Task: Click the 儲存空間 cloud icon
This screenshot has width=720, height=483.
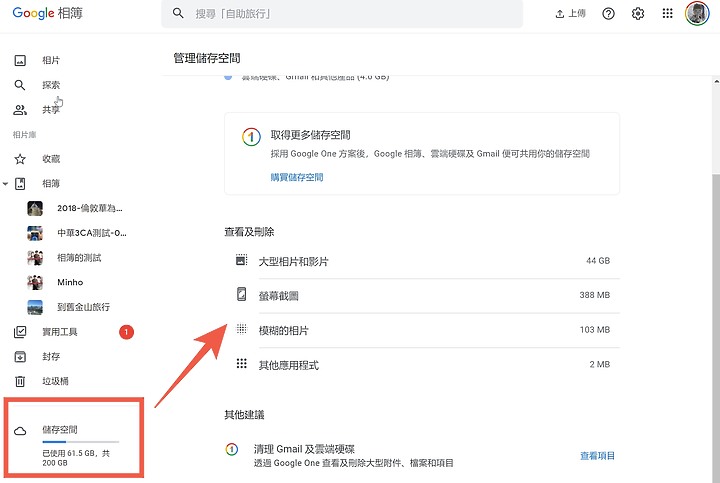Action: coord(20,431)
